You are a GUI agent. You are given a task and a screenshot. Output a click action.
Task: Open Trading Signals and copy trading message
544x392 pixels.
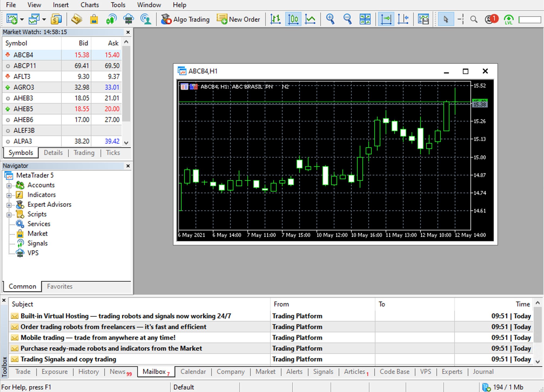coord(271,359)
